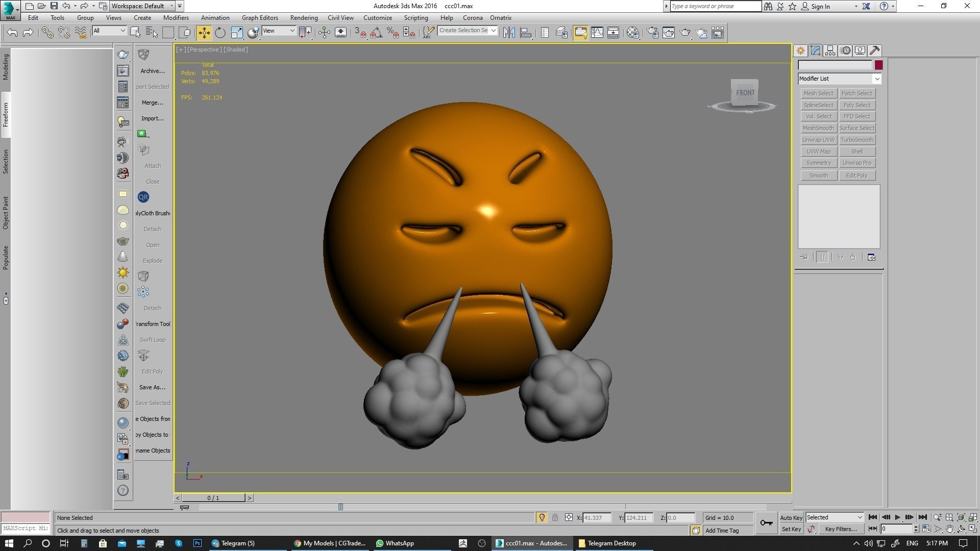
Task: Switch to the Freeform ribbon tab
Action: click(x=6, y=115)
